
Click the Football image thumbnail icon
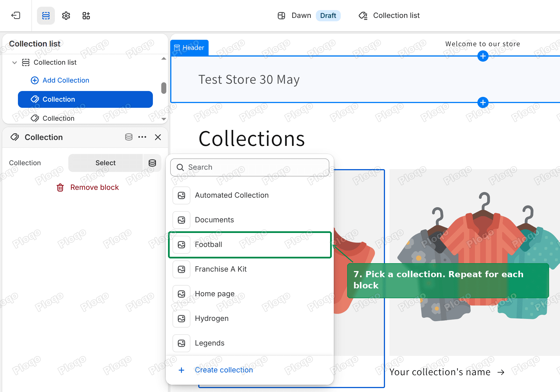[x=181, y=244]
